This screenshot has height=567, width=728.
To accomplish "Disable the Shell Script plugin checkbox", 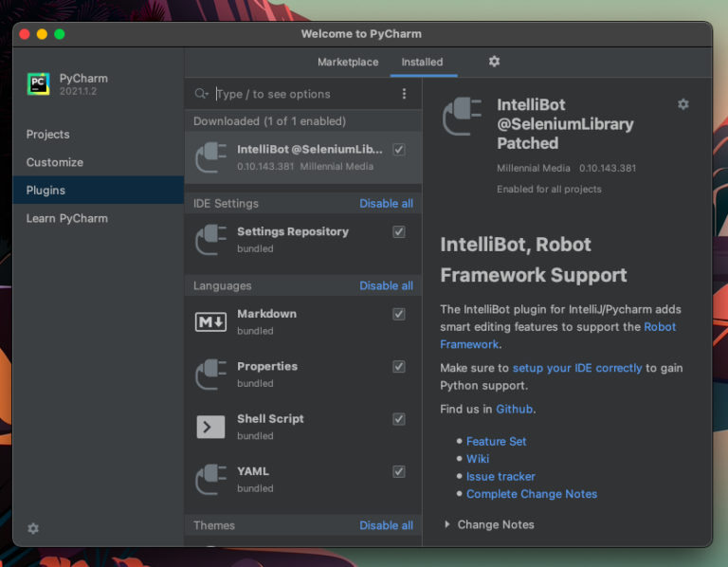I will 399,419.
